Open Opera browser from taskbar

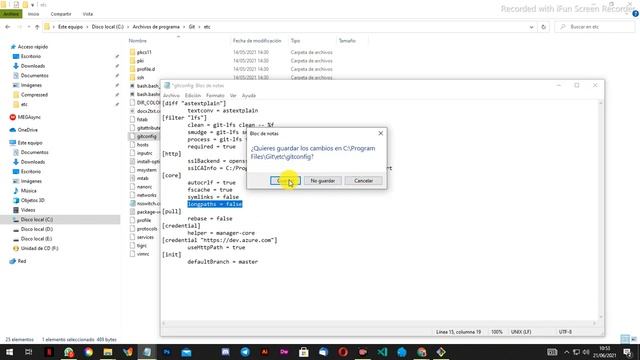tap(343, 352)
